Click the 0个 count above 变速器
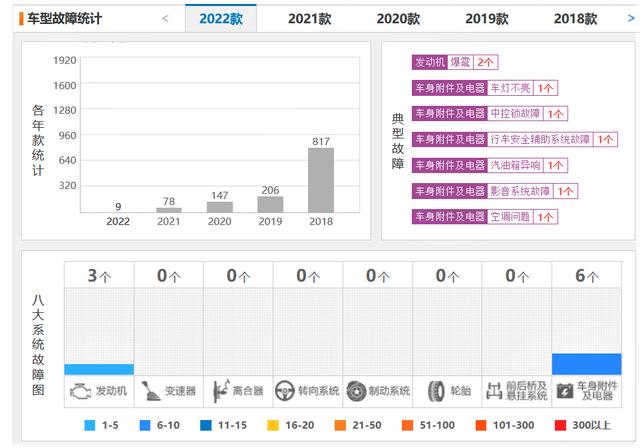Screen dimensions: 640x448 pos(169,276)
